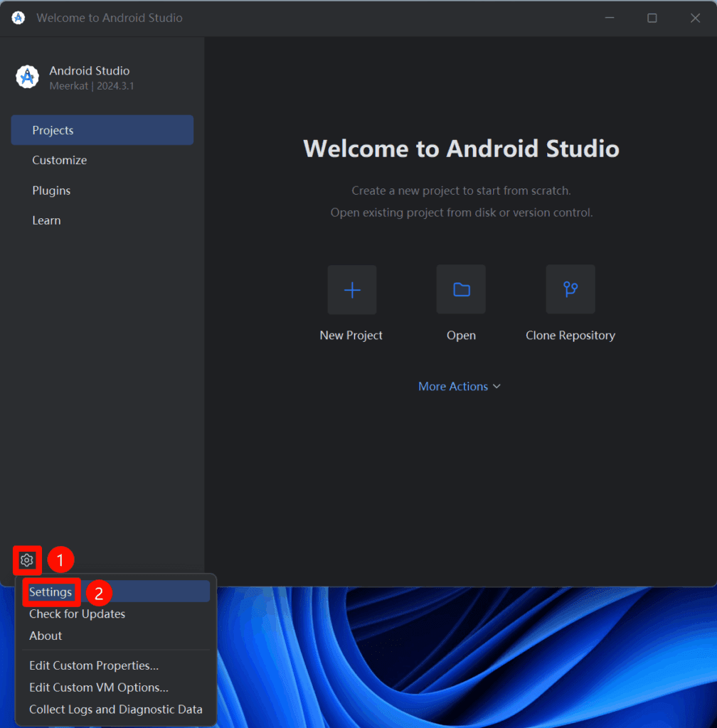Open the Plugins tab
717x728 pixels.
(x=51, y=191)
